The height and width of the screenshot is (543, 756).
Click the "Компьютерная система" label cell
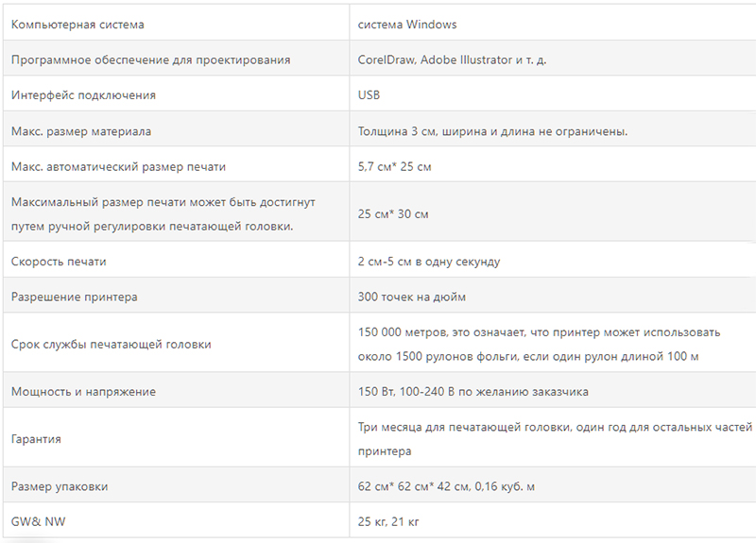(x=78, y=24)
